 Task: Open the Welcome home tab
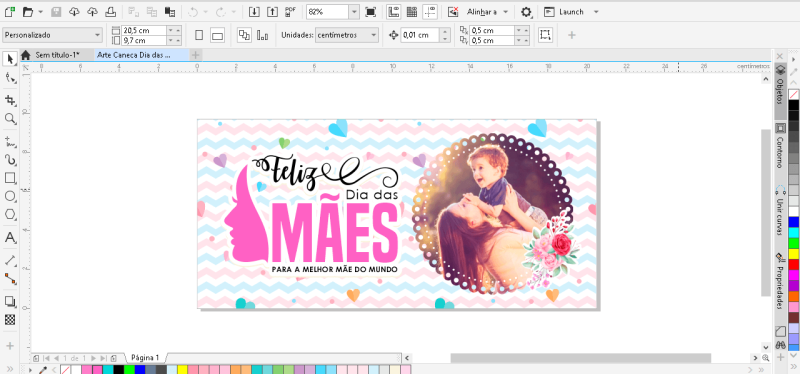(26, 55)
